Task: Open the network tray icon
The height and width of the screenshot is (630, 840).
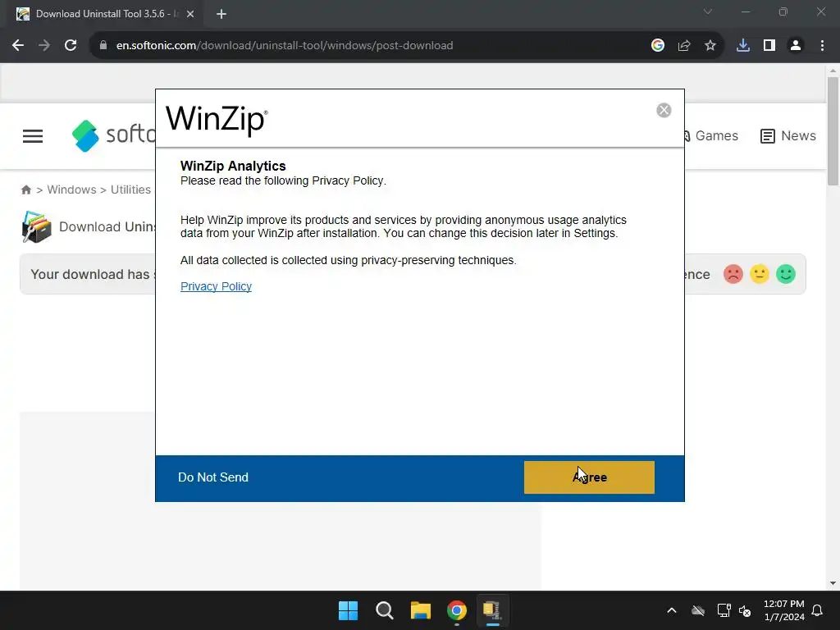Action: [724, 610]
